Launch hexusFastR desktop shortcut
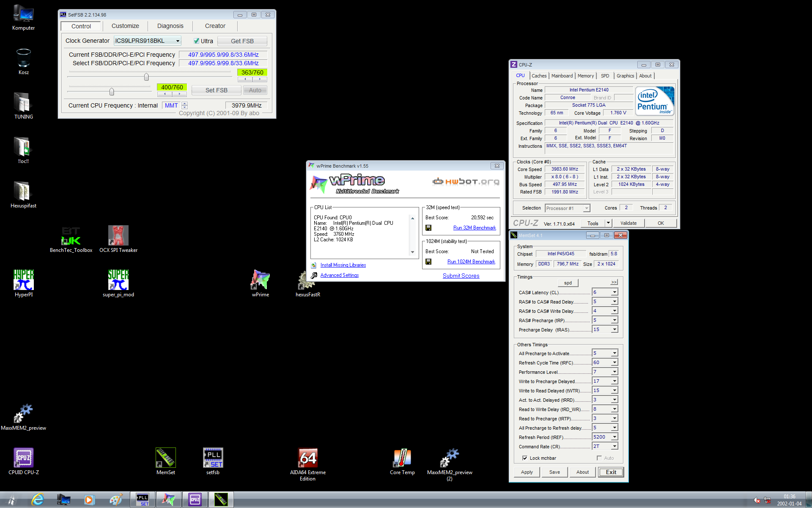This screenshot has height=508, width=812. [x=308, y=284]
